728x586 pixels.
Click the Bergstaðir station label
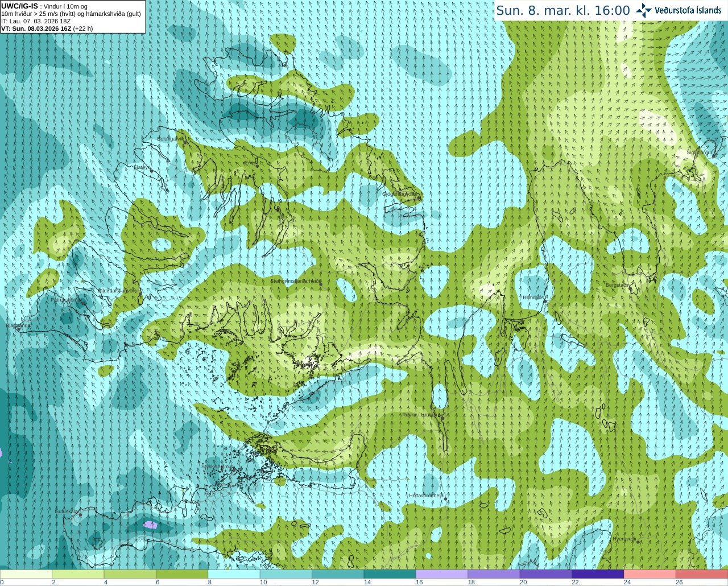tap(617, 285)
